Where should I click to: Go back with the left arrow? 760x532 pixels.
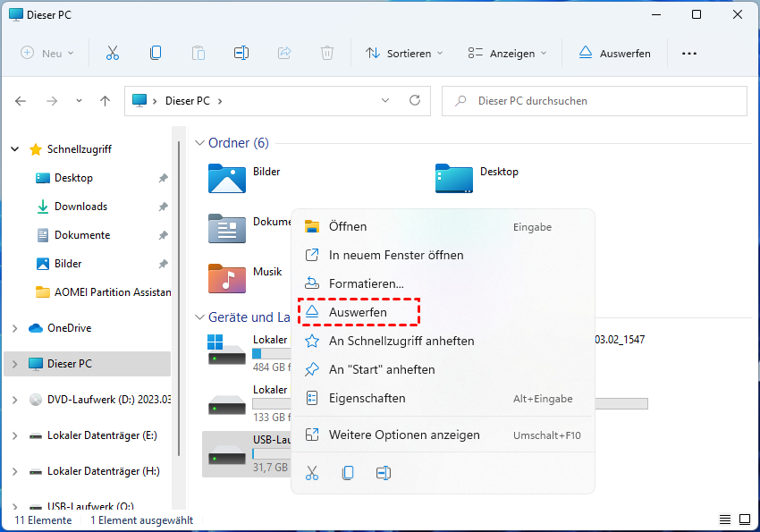(21, 101)
